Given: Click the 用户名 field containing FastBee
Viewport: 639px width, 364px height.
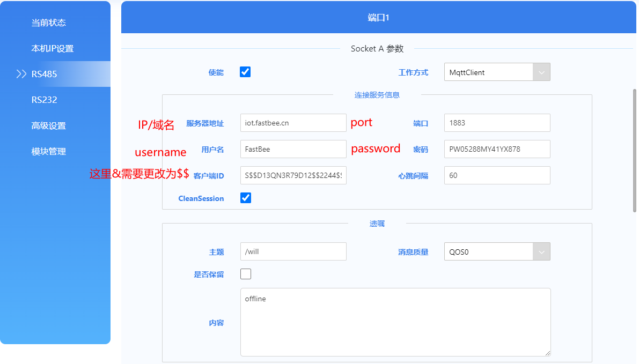Looking at the screenshot, I should [293, 149].
